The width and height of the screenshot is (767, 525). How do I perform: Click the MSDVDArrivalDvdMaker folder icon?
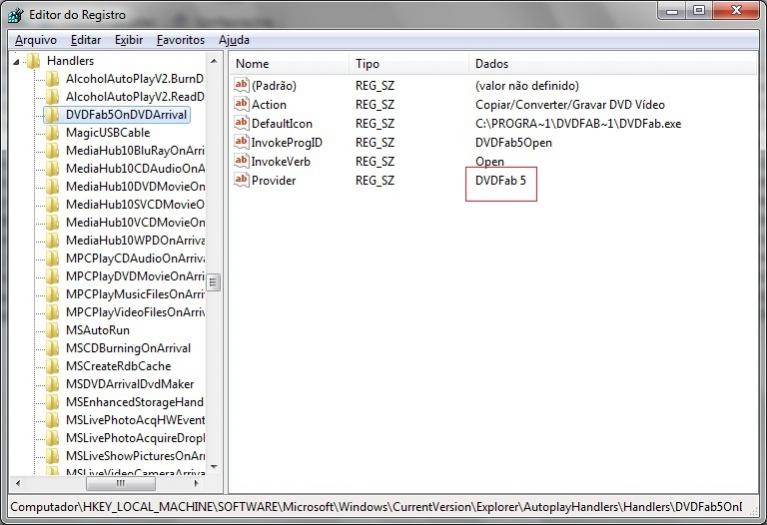[52, 384]
